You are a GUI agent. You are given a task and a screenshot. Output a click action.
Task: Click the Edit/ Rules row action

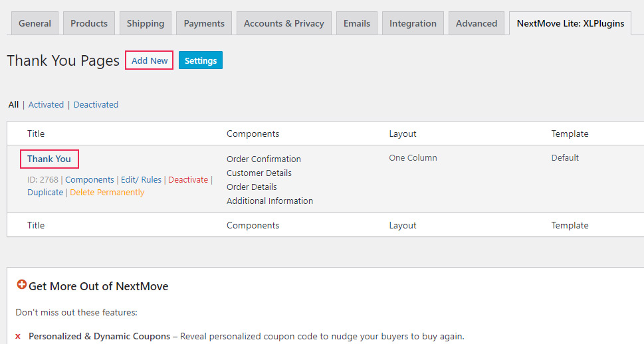click(x=141, y=180)
